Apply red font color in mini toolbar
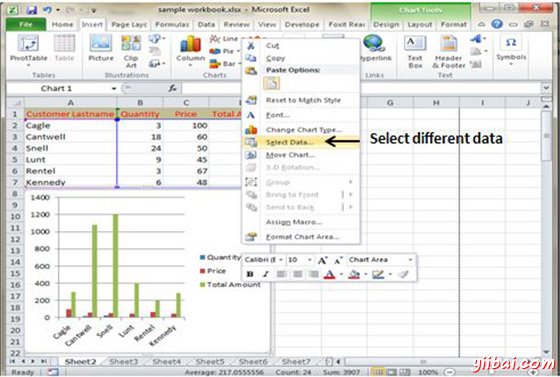Image resolution: width=560 pixels, height=377 pixels. click(330, 274)
